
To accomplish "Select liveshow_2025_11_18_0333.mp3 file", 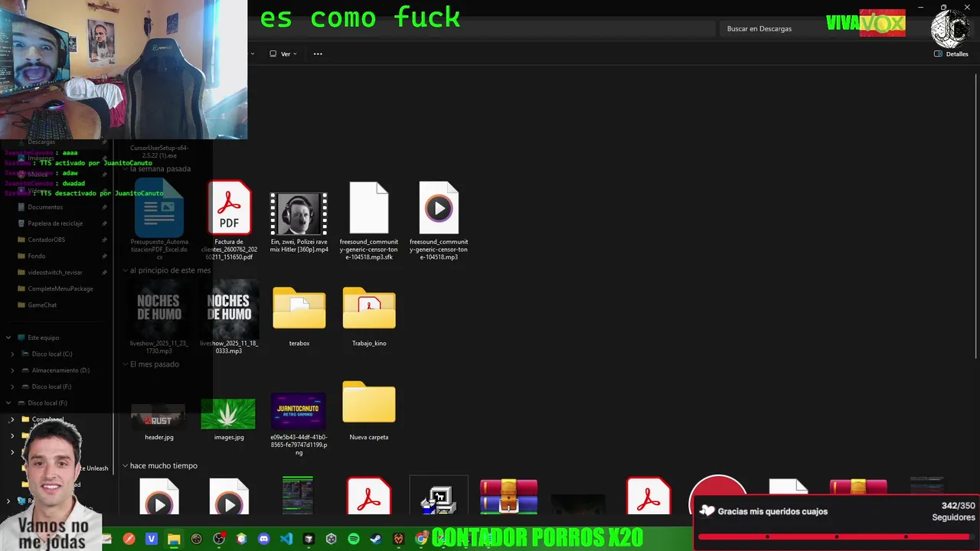I will (229, 316).
